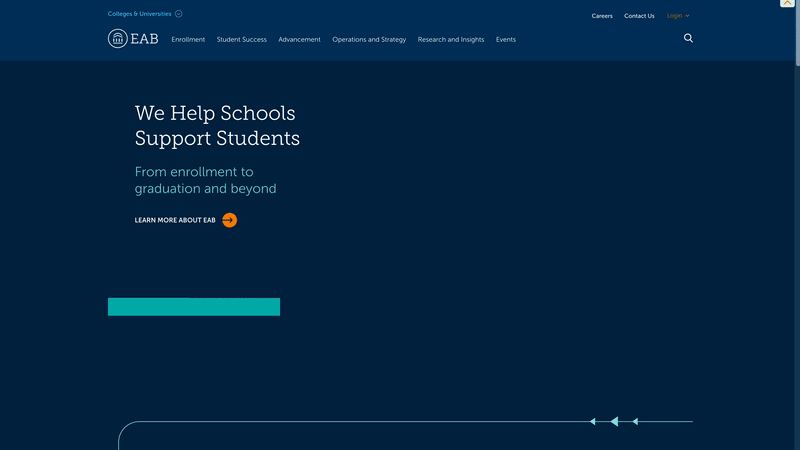Viewport: 800px width, 450px height.
Task: Click the teal rectangular button
Action: pyautogui.click(x=194, y=307)
